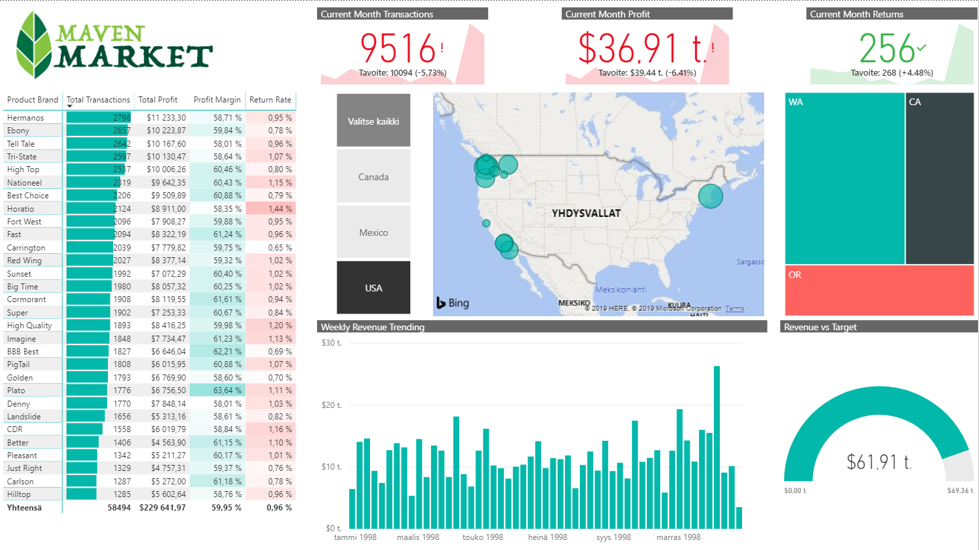
Task: Click the Weekly Revenue Trending title
Action: (x=373, y=327)
